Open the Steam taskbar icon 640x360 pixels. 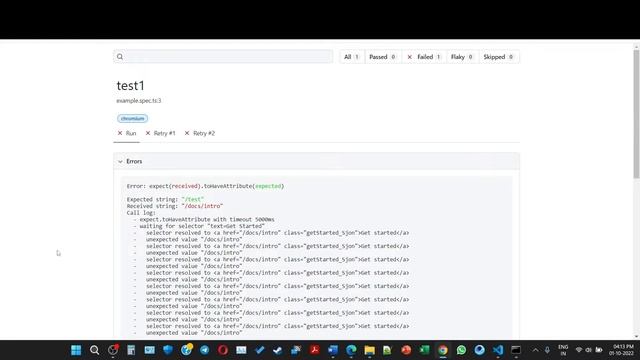pos(278,350)
